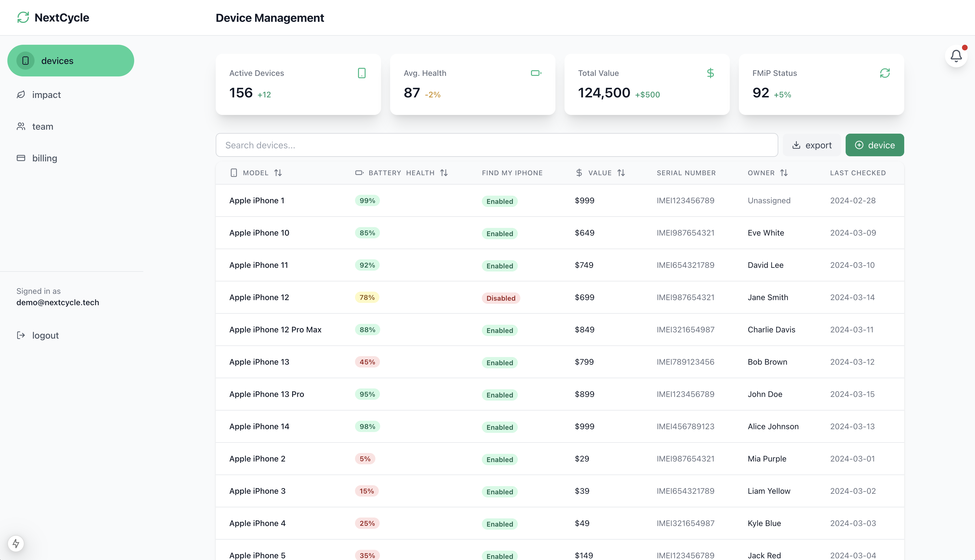This screenshot has height=560, width=975.
Task: Export the device list
Action: 812,145
